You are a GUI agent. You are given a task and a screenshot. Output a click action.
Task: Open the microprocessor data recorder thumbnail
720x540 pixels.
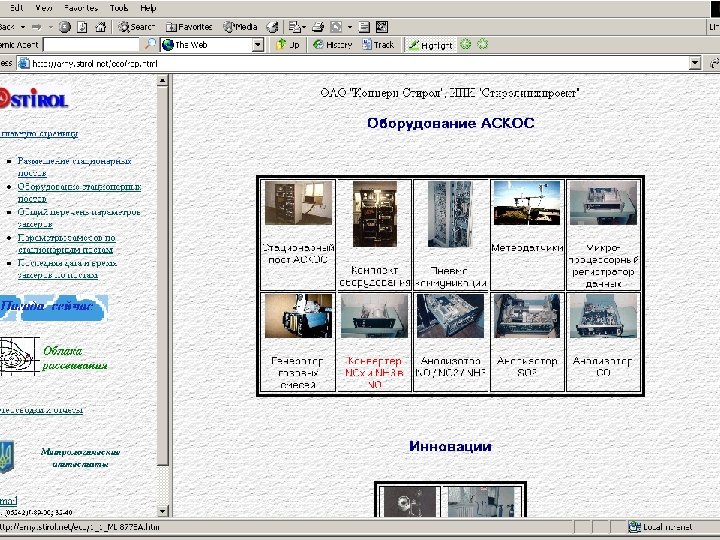[603, 202]
